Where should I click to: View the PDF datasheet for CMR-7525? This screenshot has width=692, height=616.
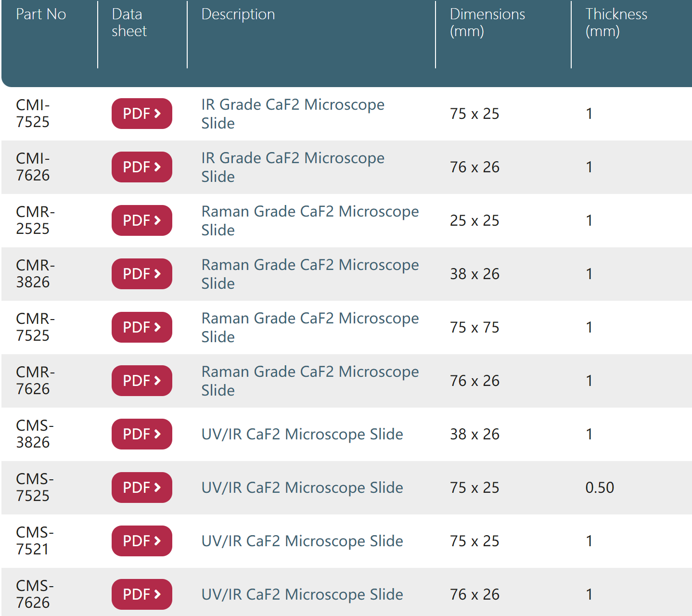pos(141,327)
